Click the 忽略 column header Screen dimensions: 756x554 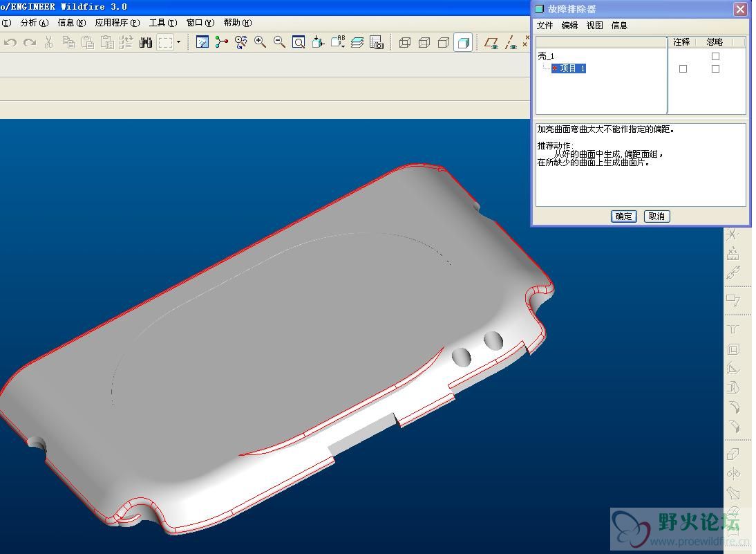[715, 42]
